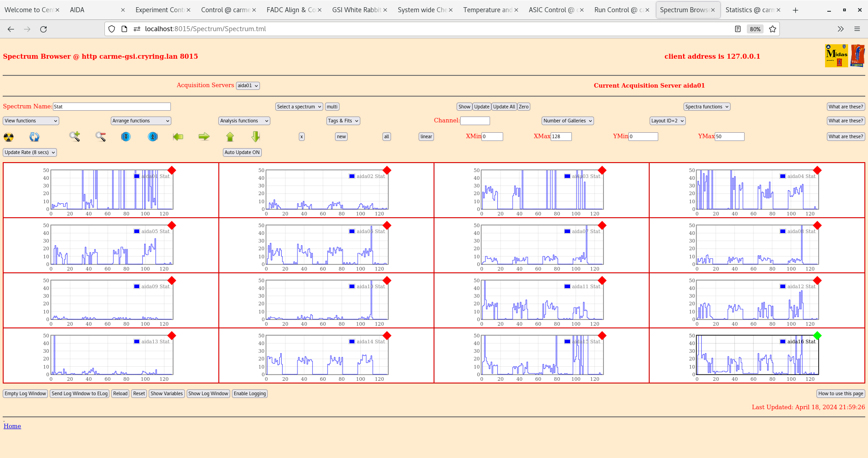Click the zoom out magnifier icon
Image resolution: width=868 pixels, height=458 pixels.
point(100,136)
